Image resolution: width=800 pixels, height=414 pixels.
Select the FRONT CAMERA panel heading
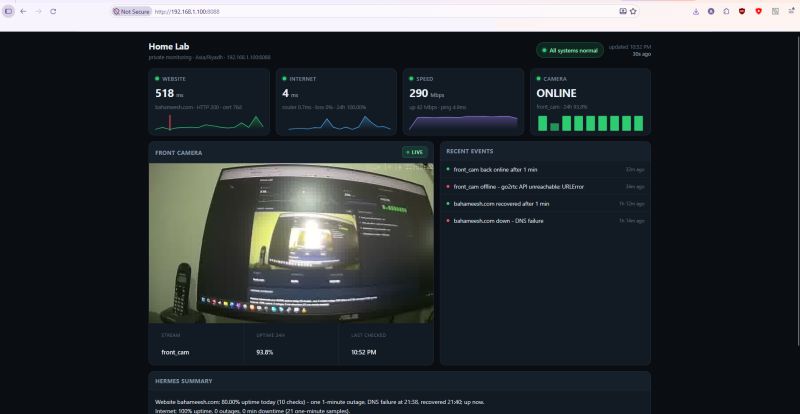pyautogui.click(x=179, y=153)
